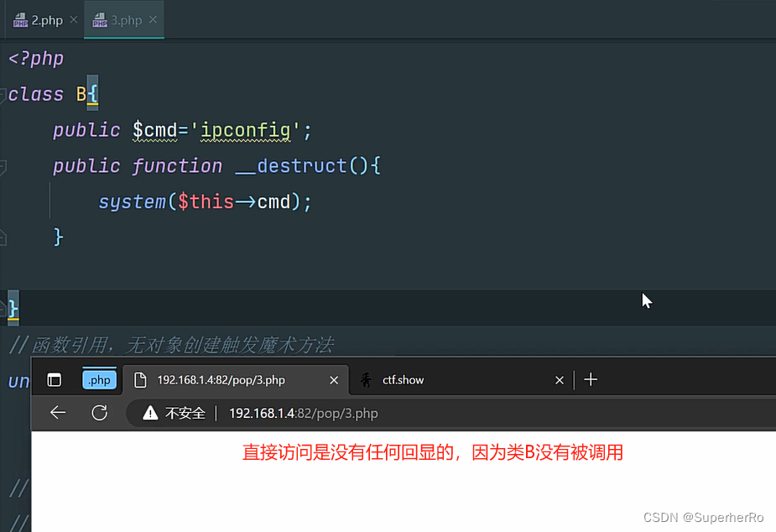Close the ctf.show browser tab
The height and width of the screenshot is (532, 776).
pyautogui.click(x=559, y=379)
